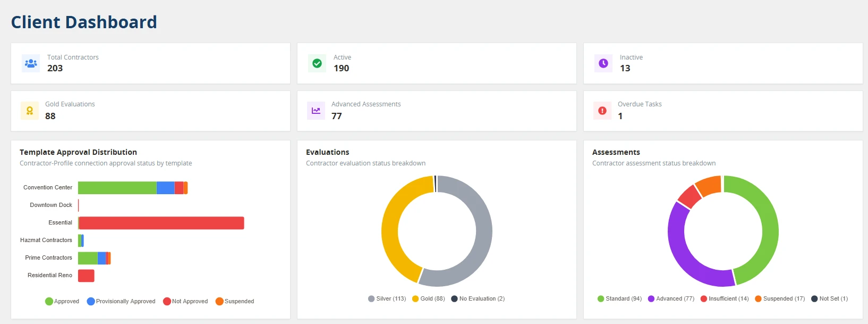Toggle the Not Set (1) legend entry
This screenshot has width=868, height=324.
click(x=829, y=298)
